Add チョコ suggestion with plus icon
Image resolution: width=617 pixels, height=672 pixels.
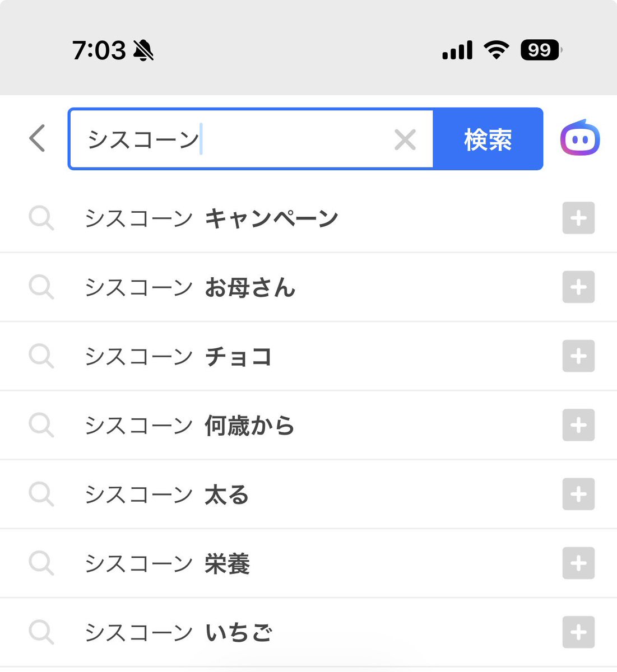click(x=578, y=356)
